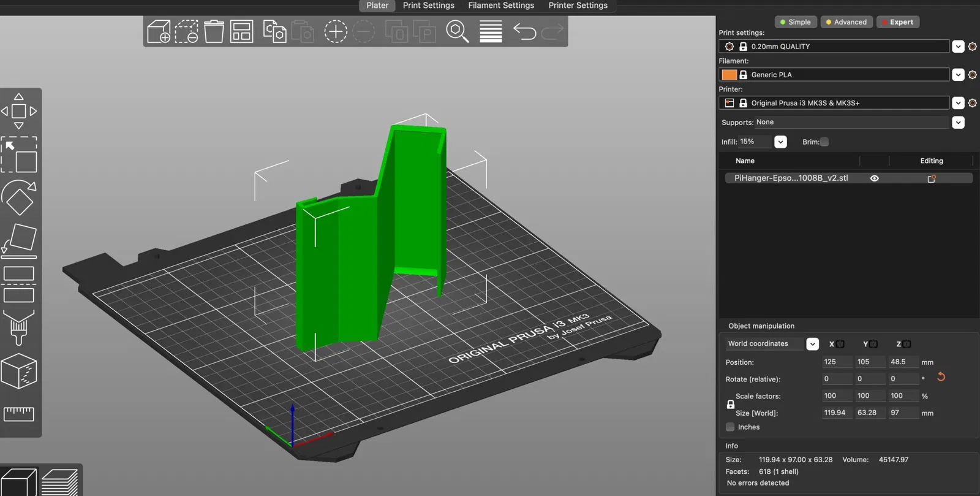Viewport: 980px width, 496px height.
Task: Toggle visibility eye for PiHanger object
Action: coord(875,178)
